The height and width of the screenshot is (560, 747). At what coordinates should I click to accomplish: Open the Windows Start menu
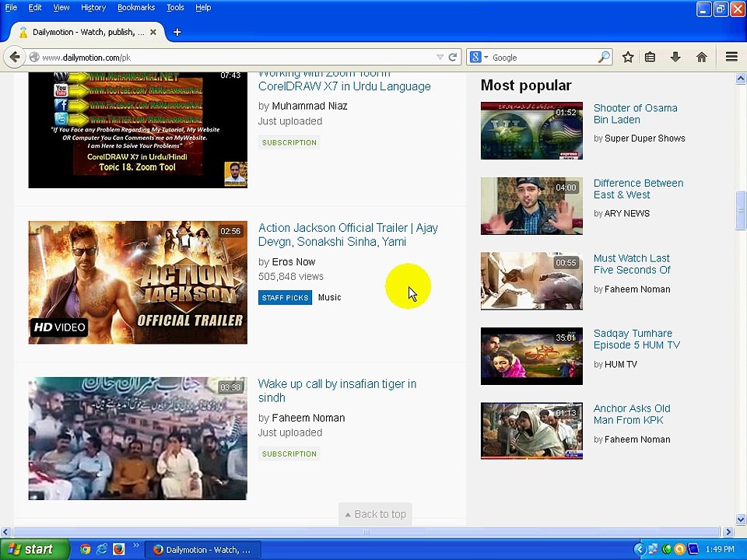pyautogui.click(x=34, y=549)
